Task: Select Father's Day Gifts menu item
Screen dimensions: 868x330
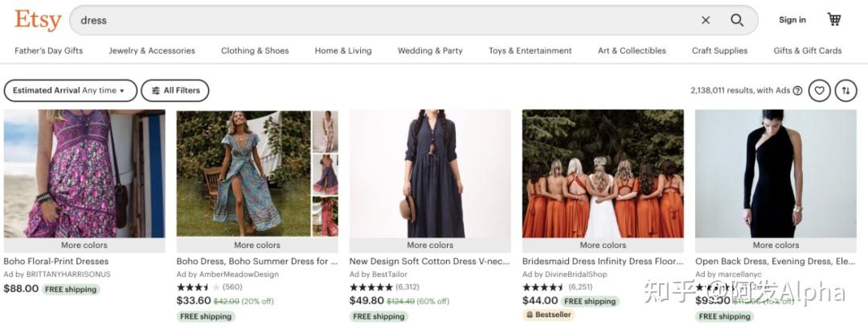Action: tap(48, 51)
